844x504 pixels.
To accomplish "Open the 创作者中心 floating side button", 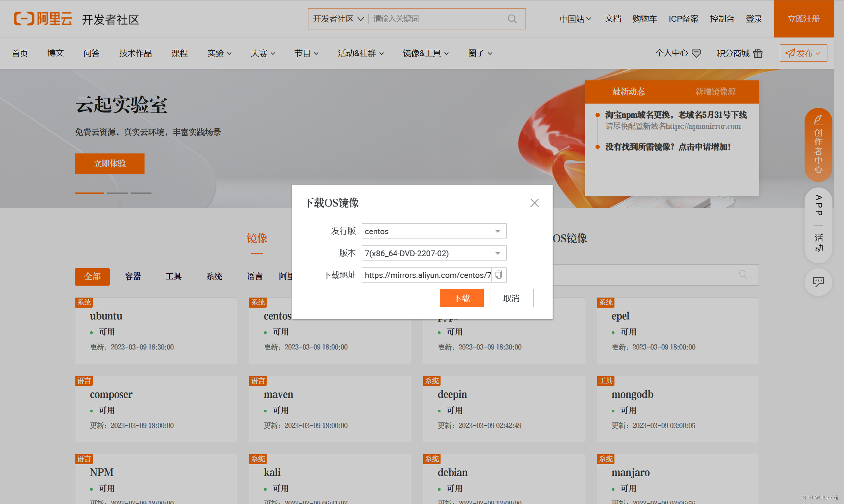I will tap(818, 145).
